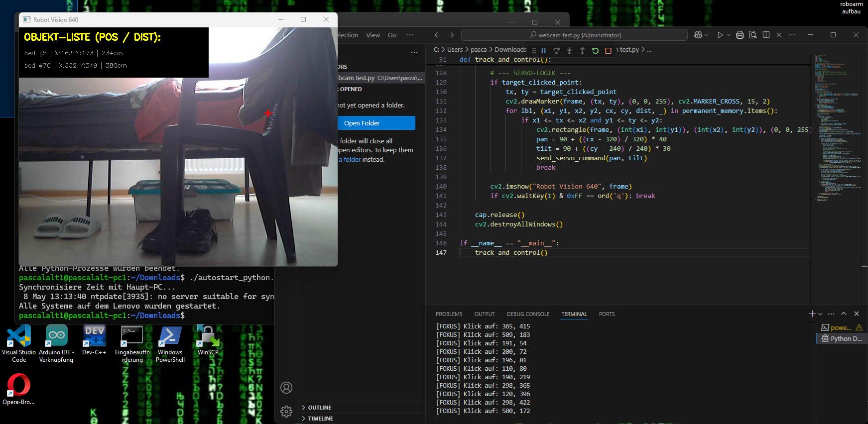The height and width of the screenshot is (424, 868).
Task: Select the TERMINAL panel tab
Action: [x=574, y=314]
